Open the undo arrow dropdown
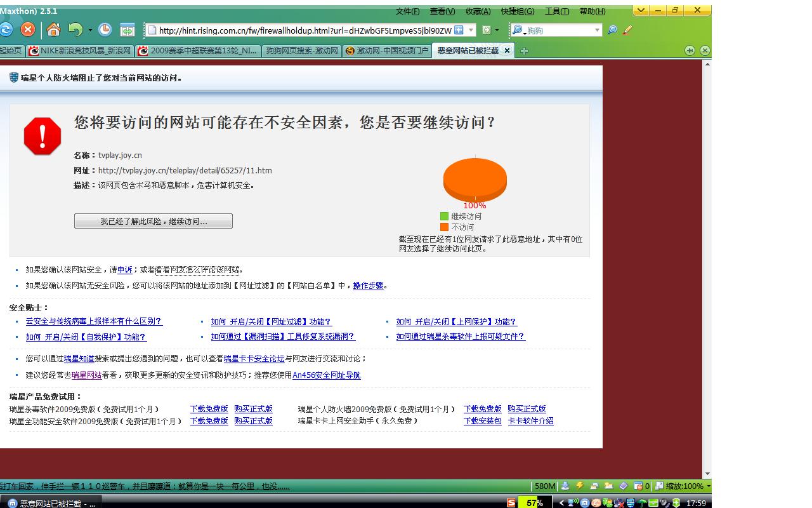 [x=90, y=30]
